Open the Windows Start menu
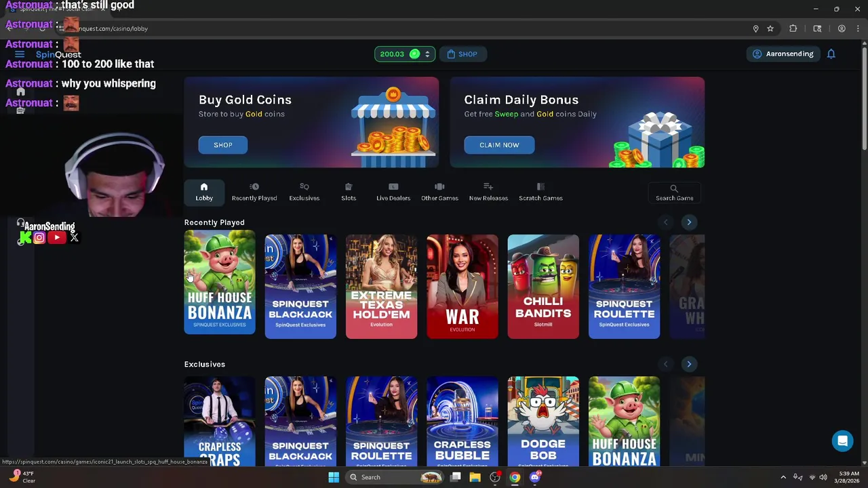Screen dimensions: 868x488 (x=334, y=477)
